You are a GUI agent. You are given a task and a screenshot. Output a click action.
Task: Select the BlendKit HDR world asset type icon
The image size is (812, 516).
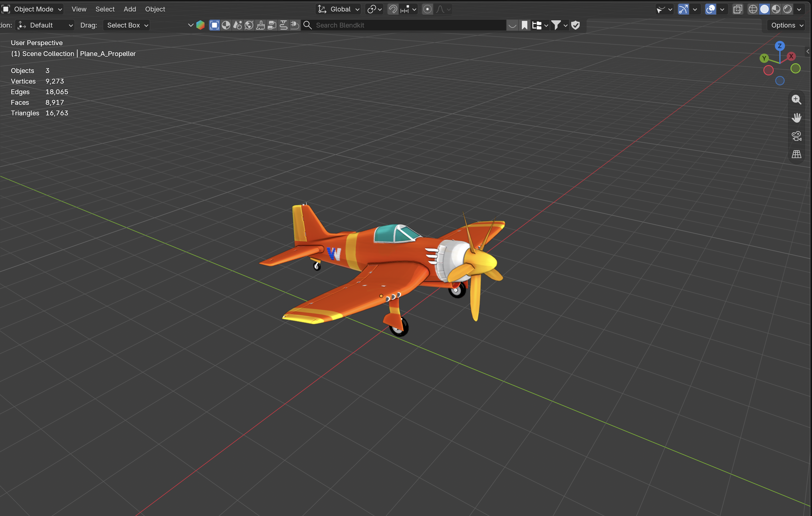click(249, 25)
